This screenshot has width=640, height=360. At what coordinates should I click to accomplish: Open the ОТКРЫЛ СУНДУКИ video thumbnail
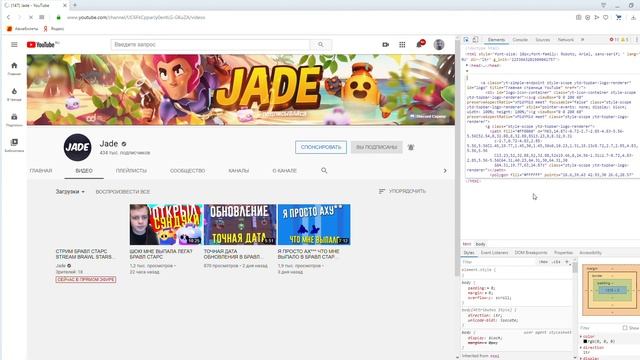click(166, 224)
